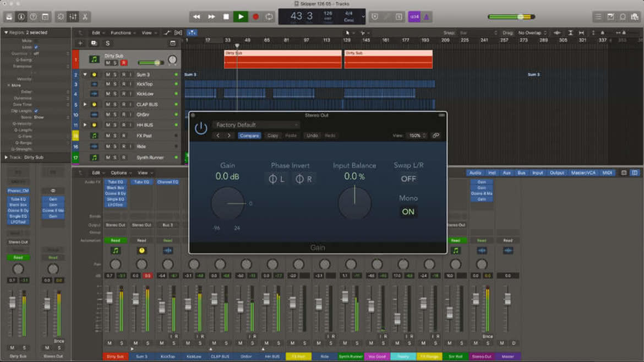Toggle Phase Invert R in the Gain plugin
Image resolution: width=644 pixels, height=362 pixels.
tap(303, 179)
